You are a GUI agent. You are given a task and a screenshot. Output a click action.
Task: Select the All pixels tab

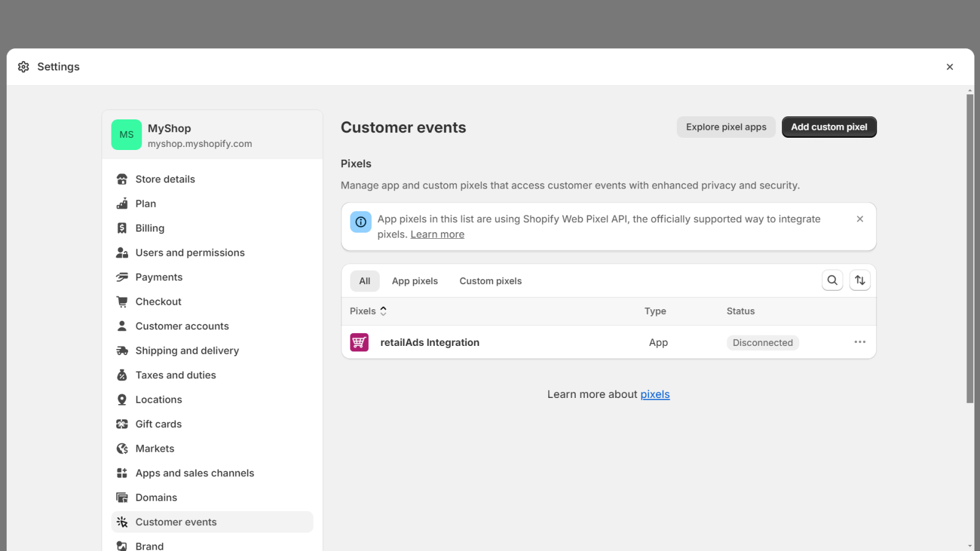(x=364, y=281)
